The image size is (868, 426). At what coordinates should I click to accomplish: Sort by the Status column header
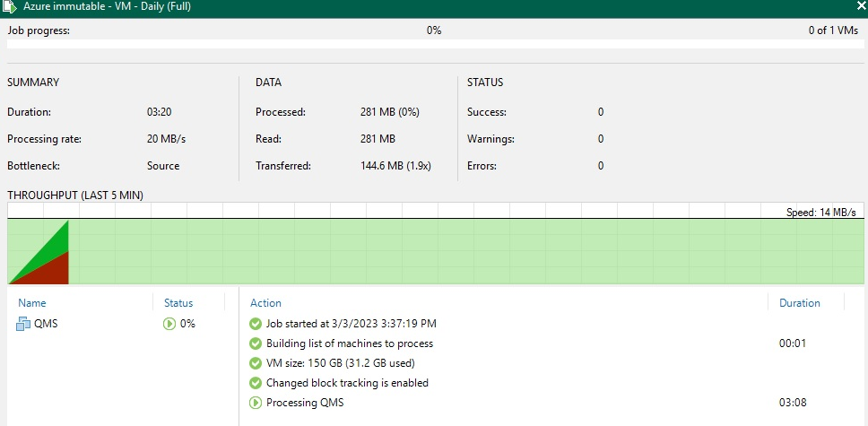[178, 303]
